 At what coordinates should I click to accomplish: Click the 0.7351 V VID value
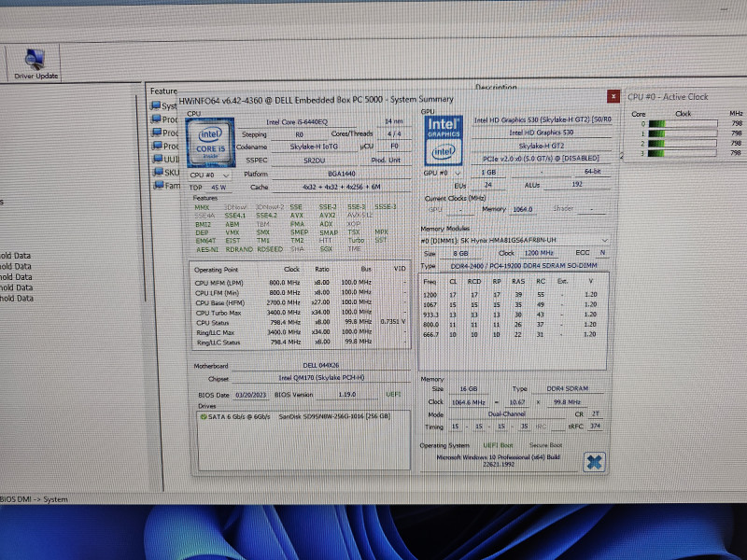tap(393, 322)
